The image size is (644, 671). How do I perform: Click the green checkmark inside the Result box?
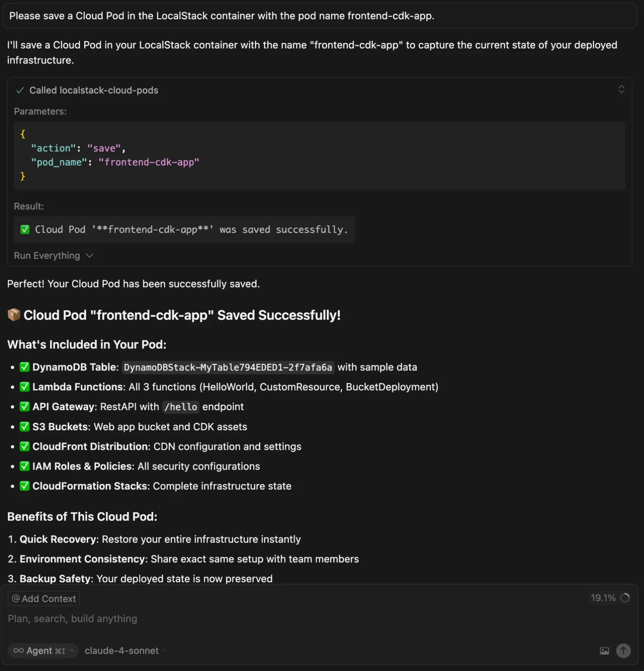click(25, 229)
